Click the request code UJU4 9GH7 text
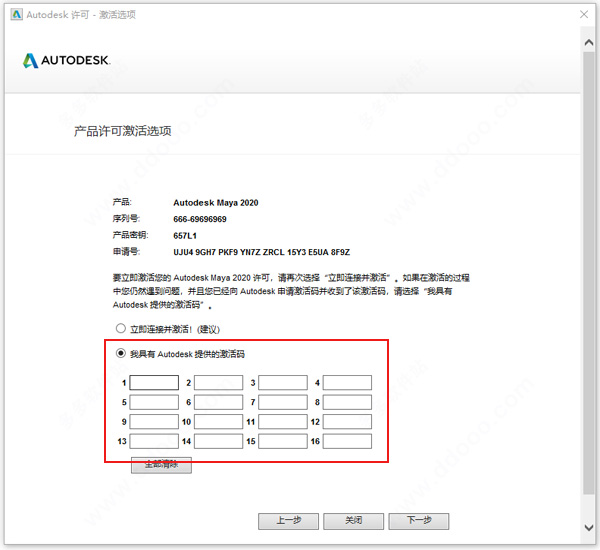600x550 pixels. click(x=261, y=252)
